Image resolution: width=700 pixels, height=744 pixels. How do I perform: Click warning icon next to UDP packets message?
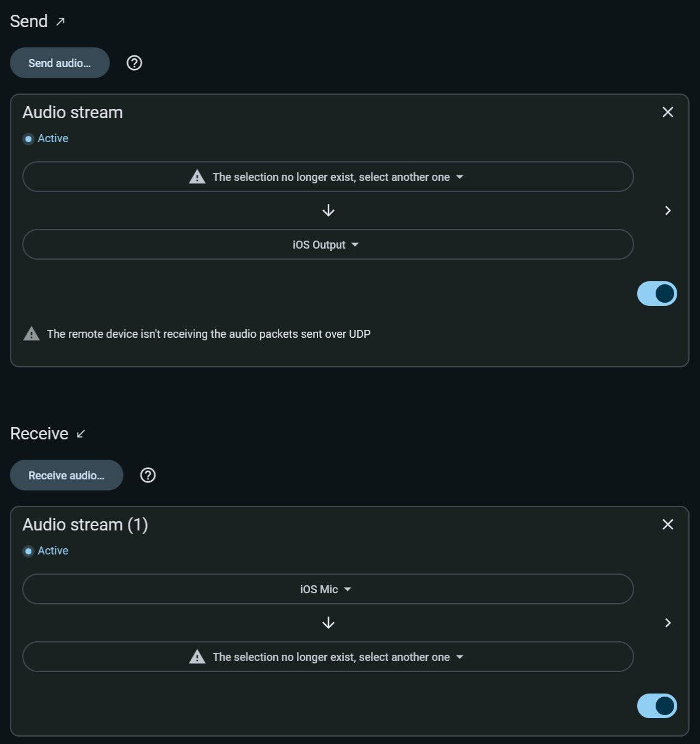(x=31, y=334)
